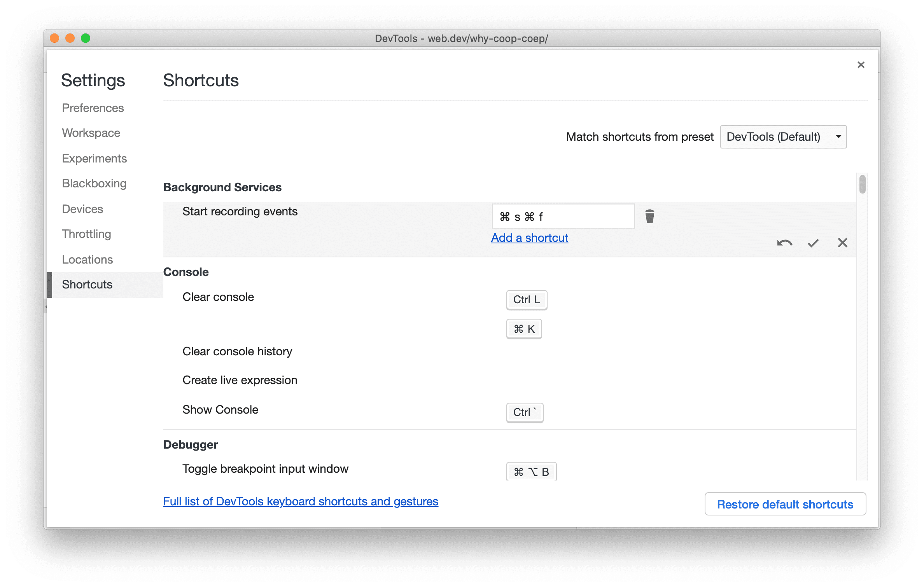Click Add a shortcut link
924x587 pixels.
[x=530, y=238]
